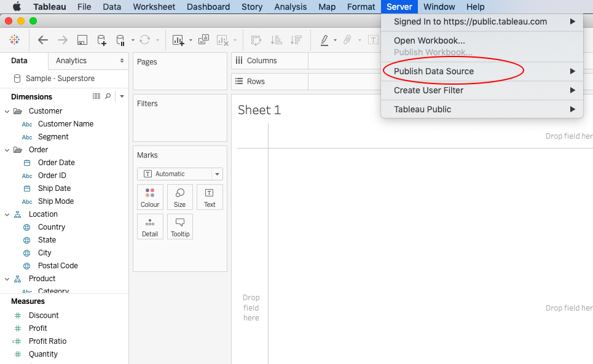Select the Country geographic field

[52, 227]
